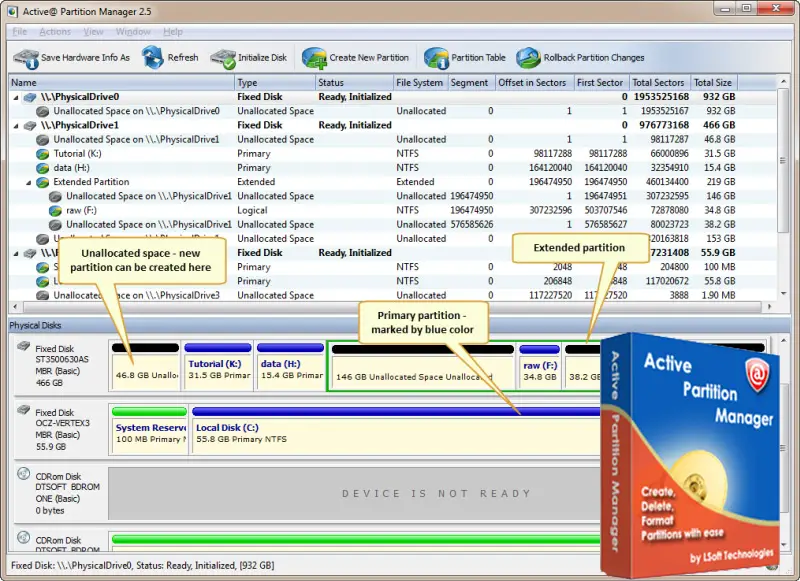
Task: Open the File menu
Action: click(x=20, y=32)
